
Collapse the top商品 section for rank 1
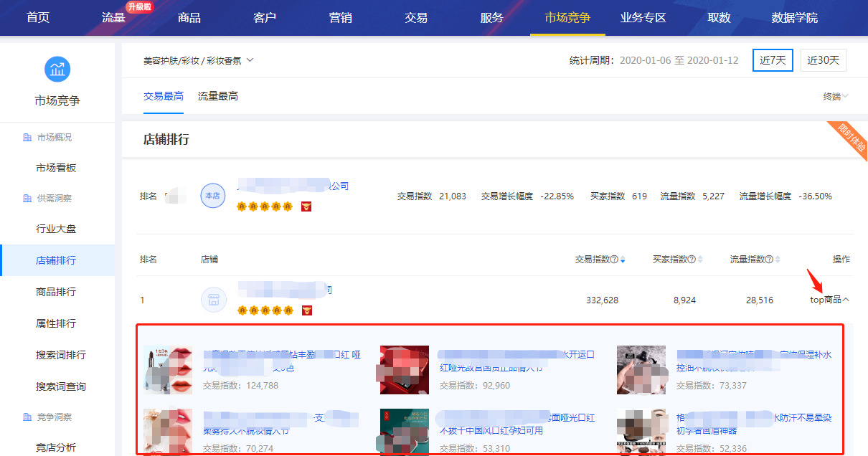[830, 300]
